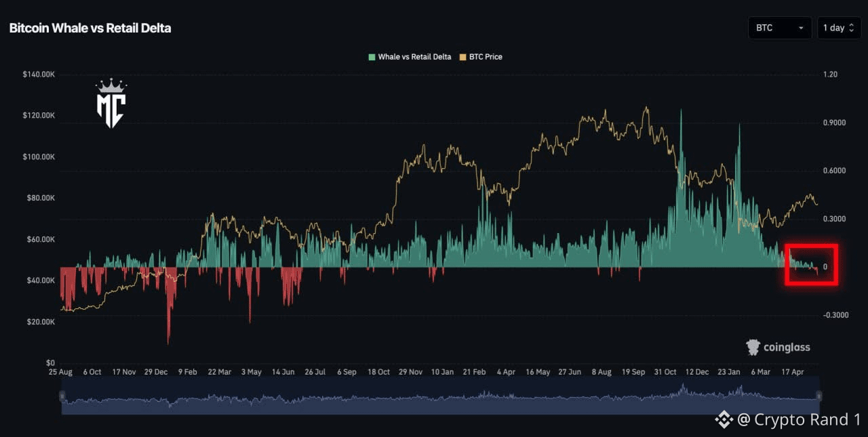Click the 19 Sep date label
The width and height of the screenshot is (868, 437).
coord(633,372)
